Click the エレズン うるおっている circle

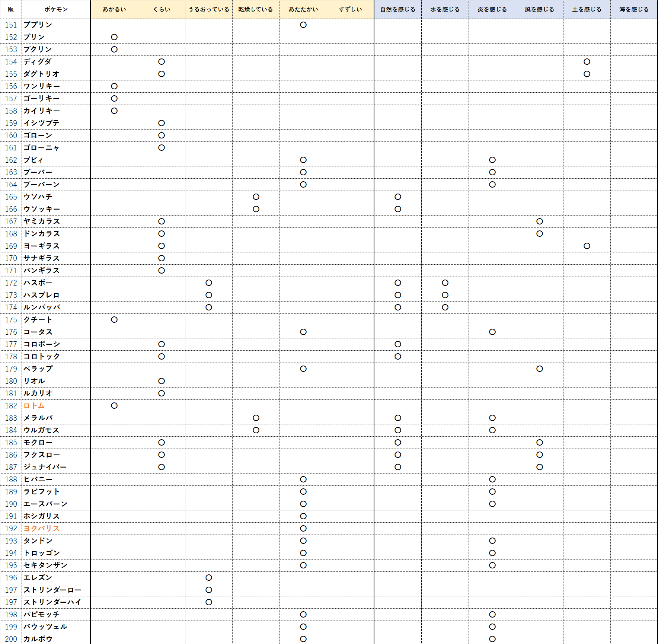click(x=209, y=578)
